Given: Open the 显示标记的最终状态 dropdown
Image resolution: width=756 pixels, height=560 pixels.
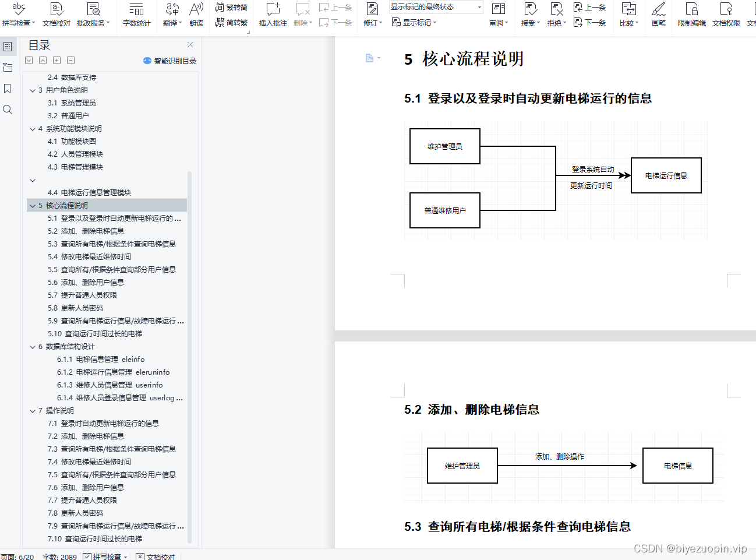Looking at the screenshot, I should tap(434, 6).
